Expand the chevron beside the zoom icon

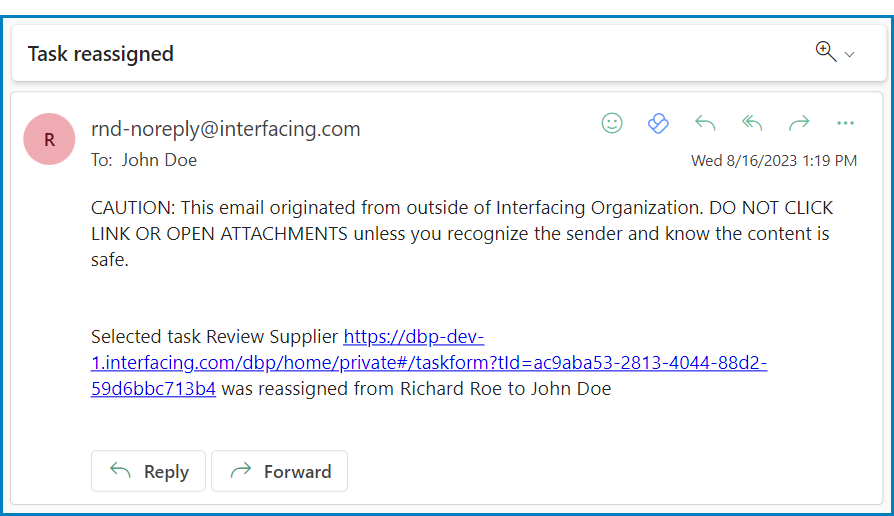[x=850, y=55]
